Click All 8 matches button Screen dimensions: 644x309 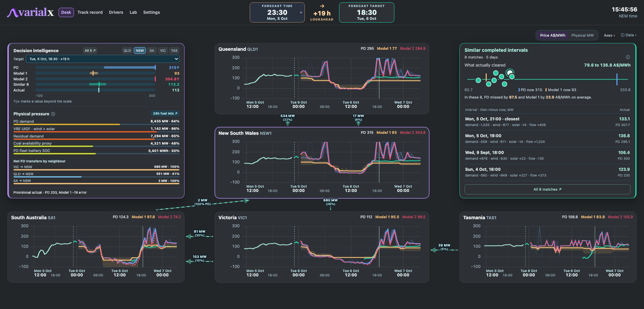(547, 189)
